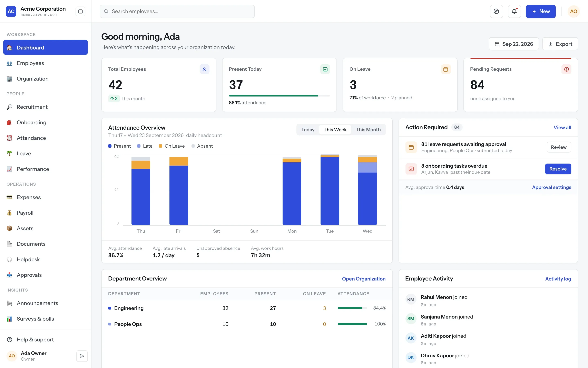Open the Activity log link

coord(558,279)
